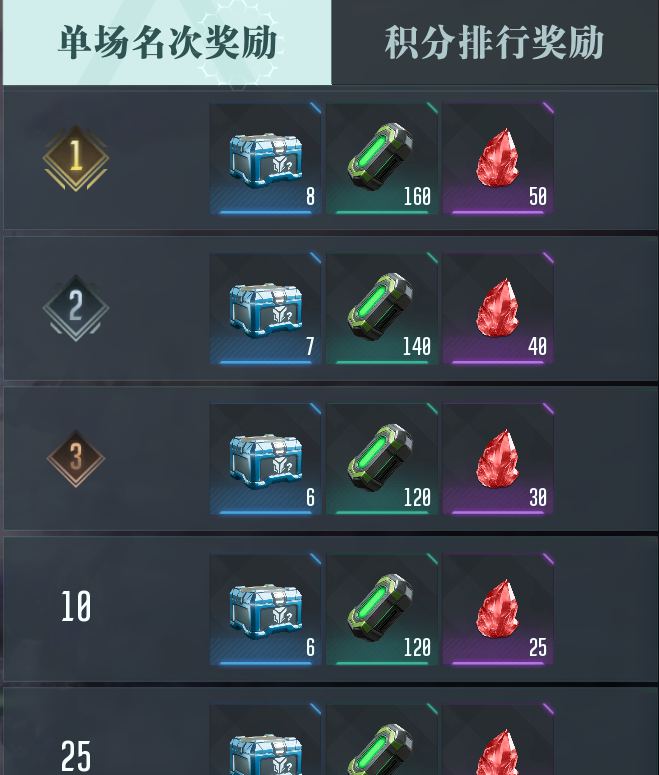Select rank 3 blue chest reward
659x775 pixels.
point(265,459)
